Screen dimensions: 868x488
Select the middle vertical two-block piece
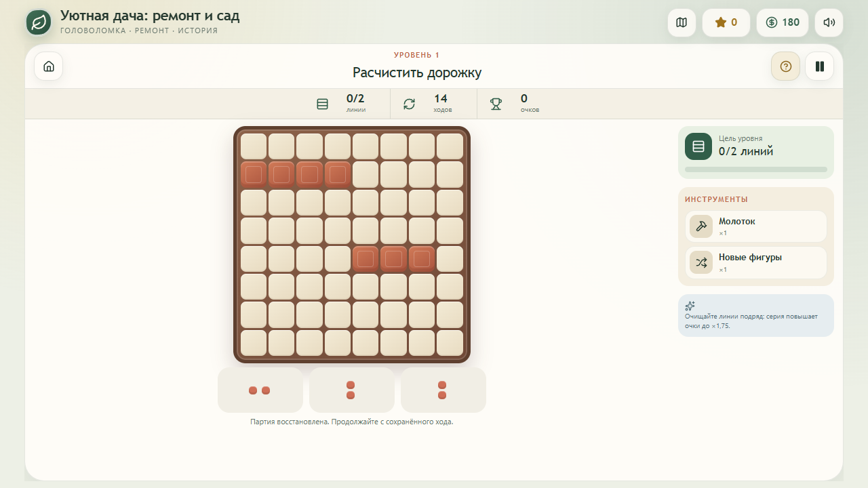coord(351,390)
